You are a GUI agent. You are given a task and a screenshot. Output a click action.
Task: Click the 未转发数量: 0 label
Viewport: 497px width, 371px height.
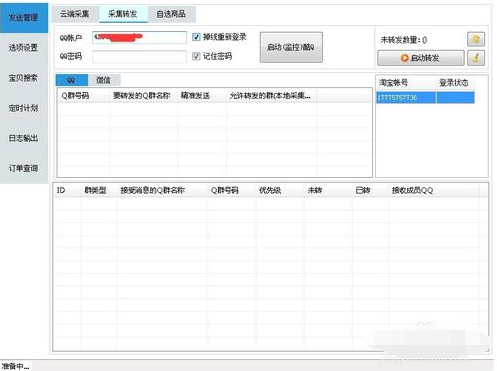pyautogui.click(x=404, y=40)
